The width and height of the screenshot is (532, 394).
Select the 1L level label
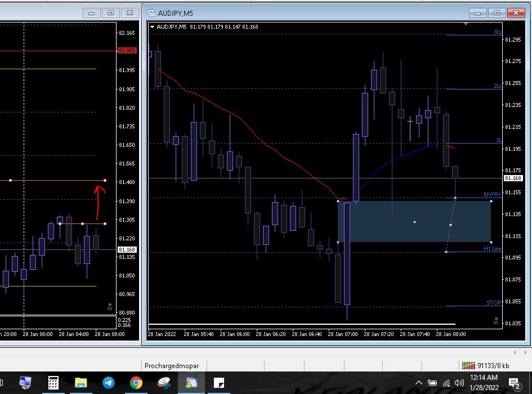click(x=499, y=140)
